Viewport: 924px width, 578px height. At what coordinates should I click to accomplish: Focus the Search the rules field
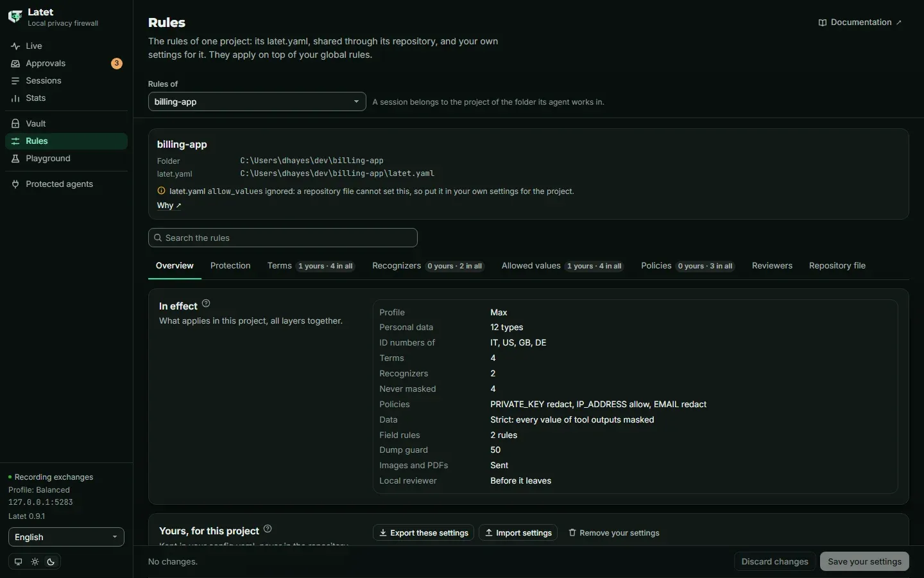[x=283, y=238]
